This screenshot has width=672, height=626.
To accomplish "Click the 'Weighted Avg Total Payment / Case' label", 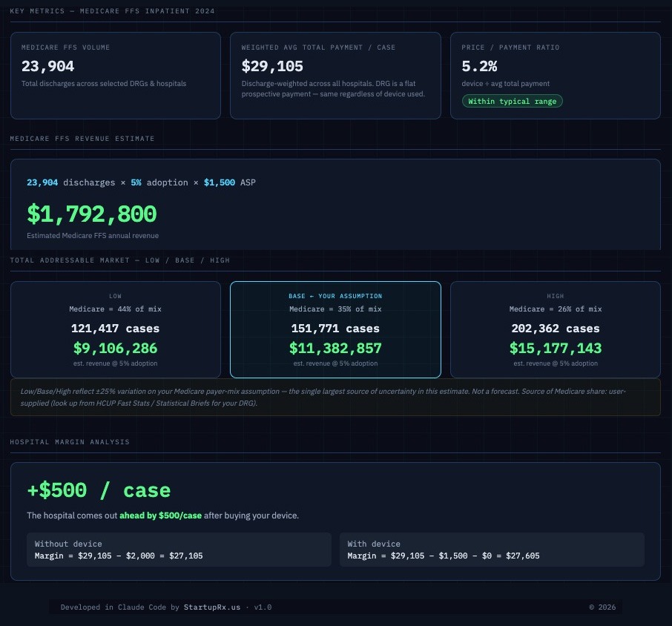I will click(x=318, y=47).
